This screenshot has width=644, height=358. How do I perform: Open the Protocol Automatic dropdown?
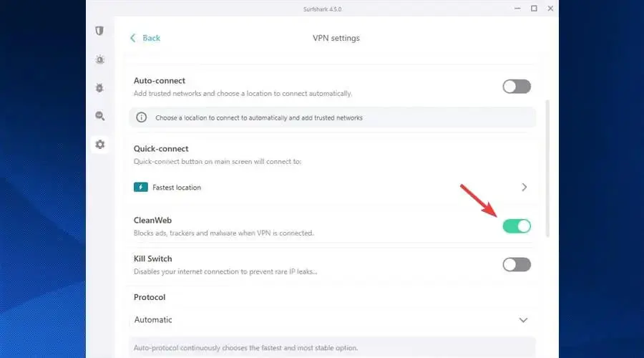tap(331, 320)
